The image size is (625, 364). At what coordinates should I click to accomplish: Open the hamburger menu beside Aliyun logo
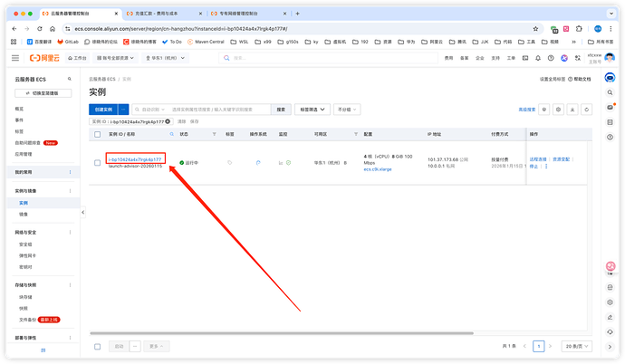pyautogui.click(x=15, y=57)
